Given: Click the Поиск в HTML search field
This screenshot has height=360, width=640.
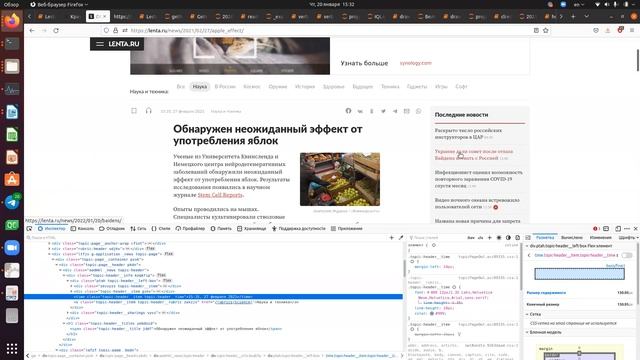Looking at the screenshot, I should [206, 238].
